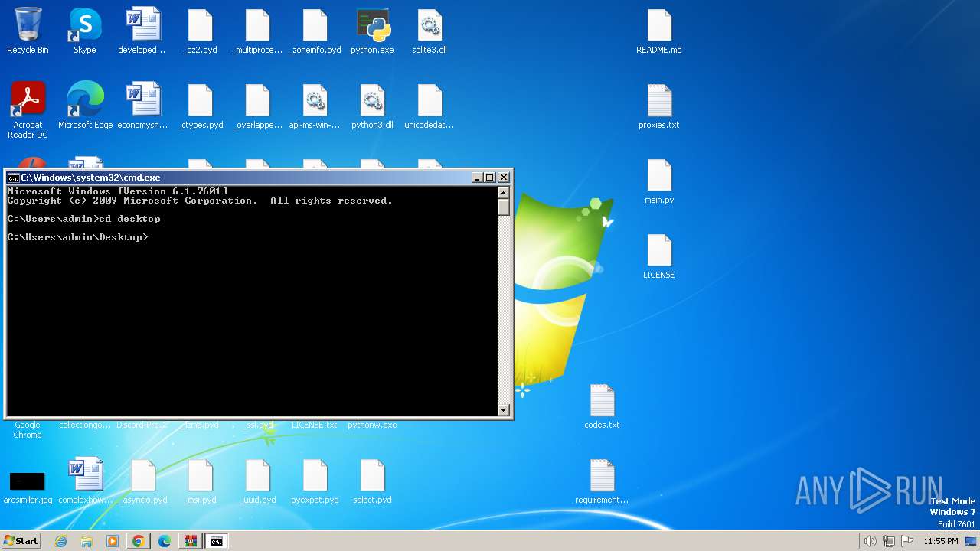The height and width of the screenshot is (551, 980).
Task: Select the proxies.txt file icon
Action: point(659,106)
